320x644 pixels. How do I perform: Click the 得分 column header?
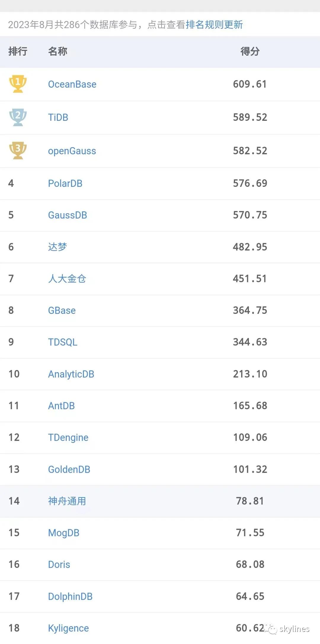(x=250, y=52)
